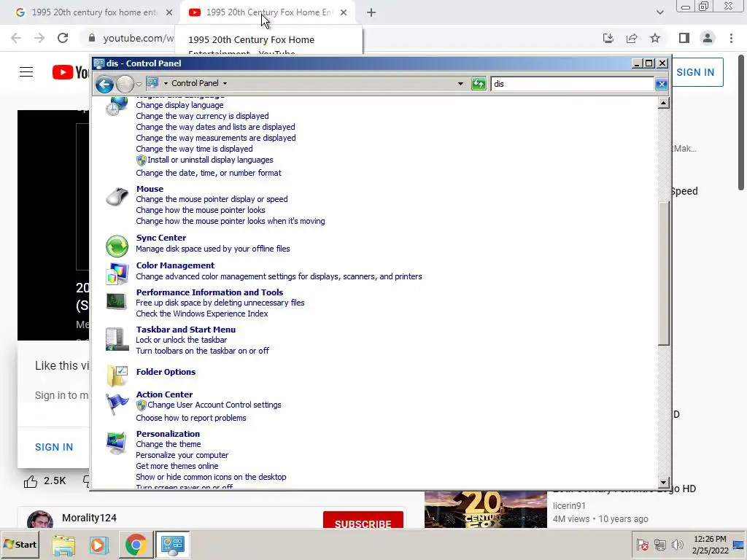Open the Personalization monitor icon

pos(117,443)
